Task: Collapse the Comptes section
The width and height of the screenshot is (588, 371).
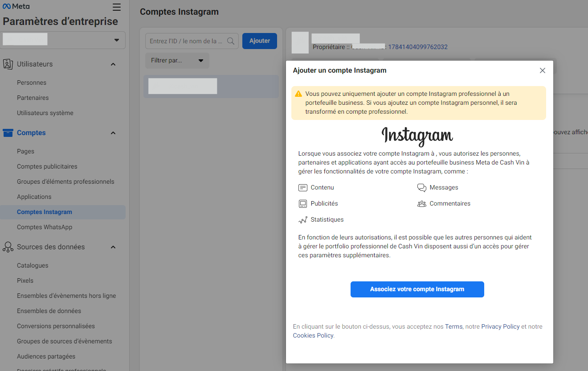Action: (113, 133)
